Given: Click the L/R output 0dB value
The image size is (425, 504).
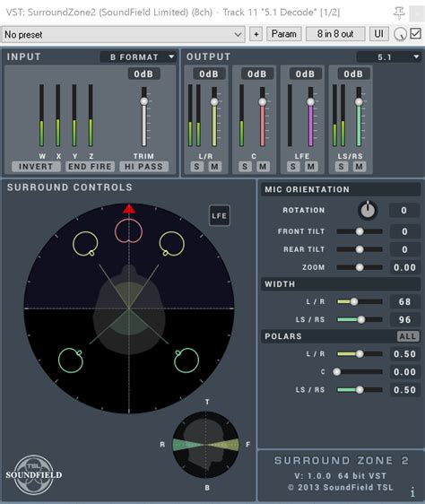Looking at the screenshot, I should tap(209, 74).
